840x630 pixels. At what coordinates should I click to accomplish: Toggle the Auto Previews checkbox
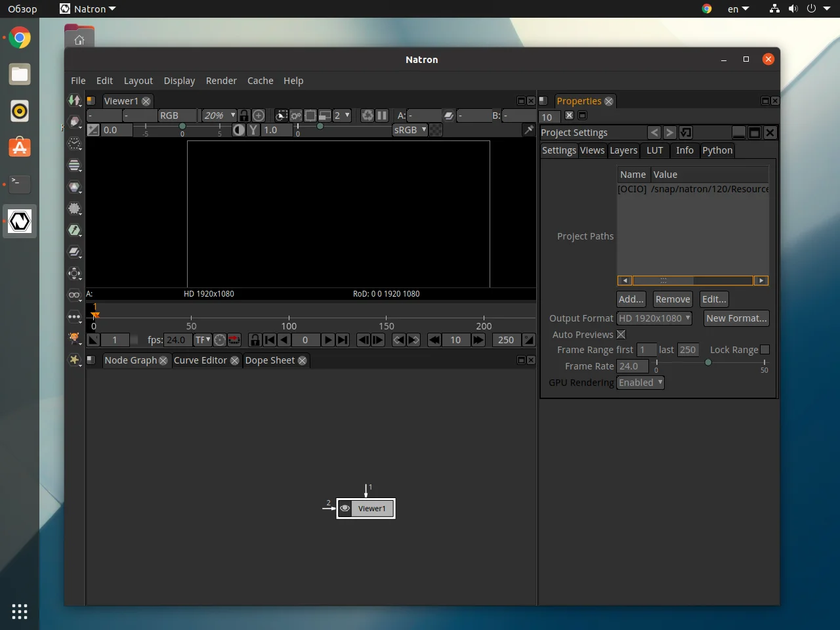tap(621, 335)
